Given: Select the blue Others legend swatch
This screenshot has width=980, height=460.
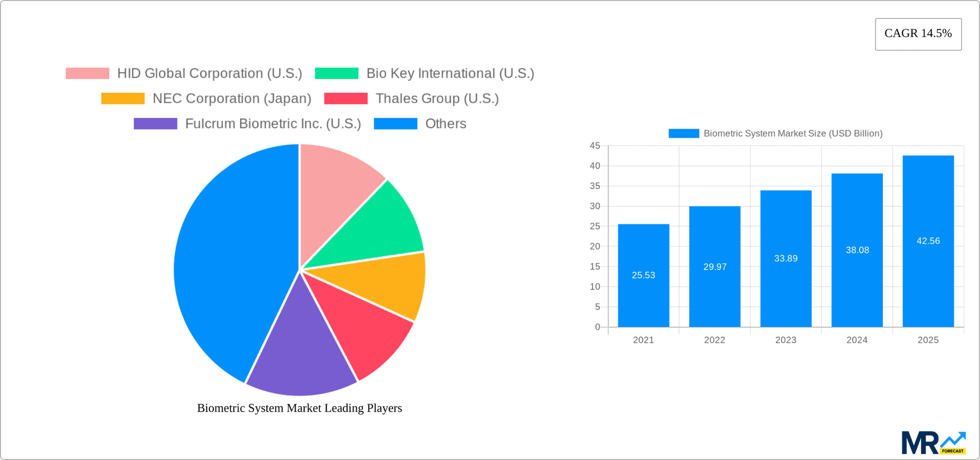Looking at the screenshot, I should (x=396, y=124).
